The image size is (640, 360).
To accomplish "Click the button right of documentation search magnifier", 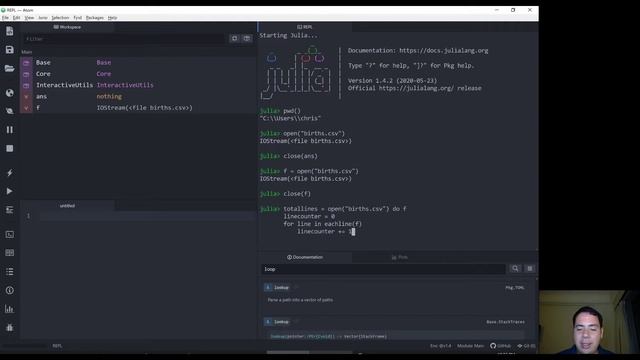I will point(530,269).
